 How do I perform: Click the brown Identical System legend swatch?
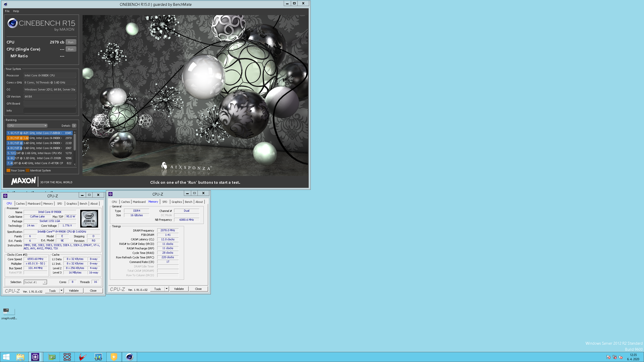coord(28,170)
